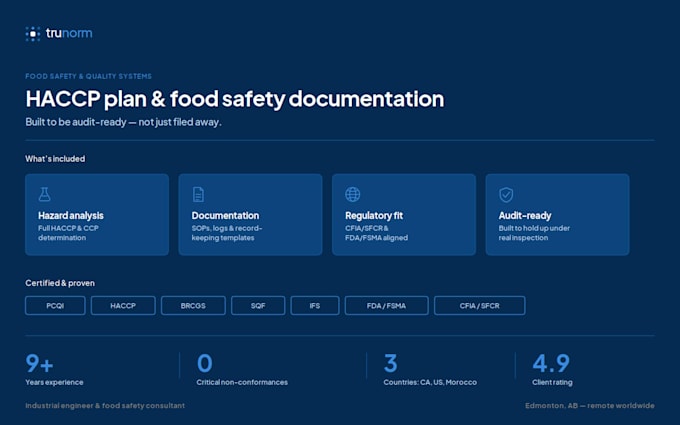Click the globe icon on Regulatory fit card
This screenshot has height=425, width=680.
pyautogui.click(x=352, y=194)
